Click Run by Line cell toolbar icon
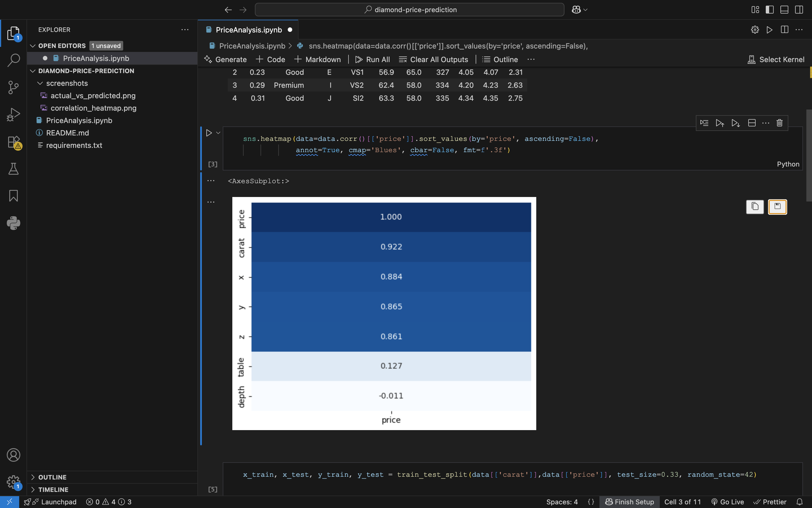812x508 pixels. 704,123
